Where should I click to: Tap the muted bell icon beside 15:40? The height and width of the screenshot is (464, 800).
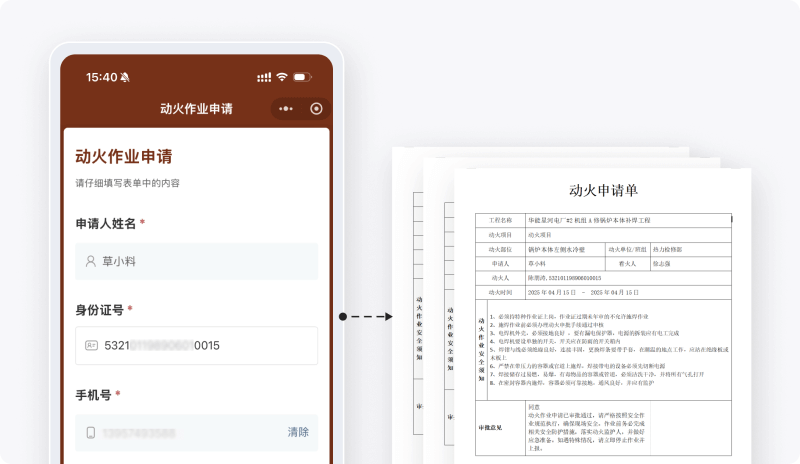(125, 77)
